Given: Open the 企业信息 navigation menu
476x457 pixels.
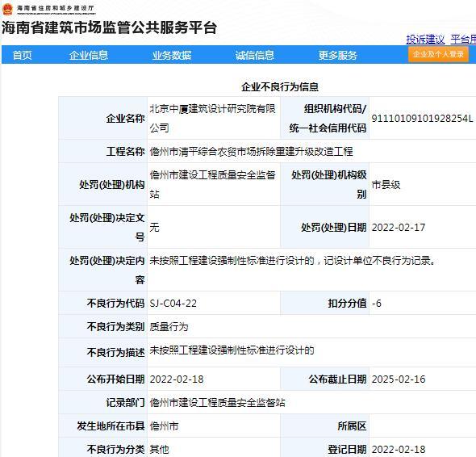Looking at the screenshot, I should click(88, 55).
